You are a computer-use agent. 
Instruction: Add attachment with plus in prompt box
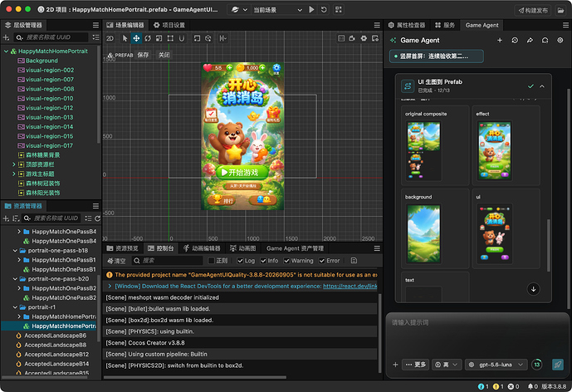click(x=395, y=365)
